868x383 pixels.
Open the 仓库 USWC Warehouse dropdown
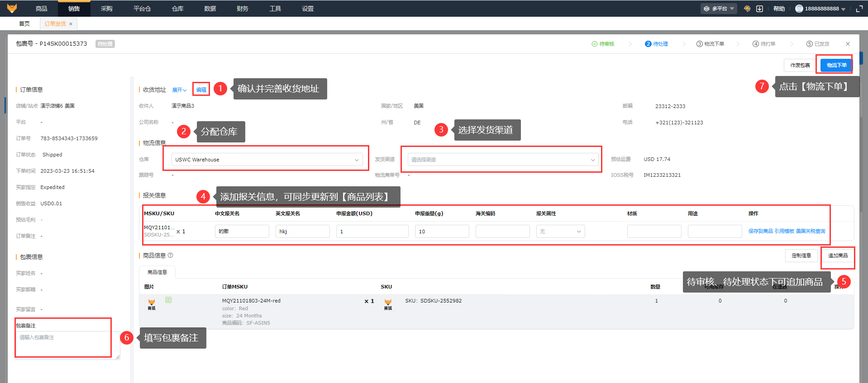click(267, 160)
